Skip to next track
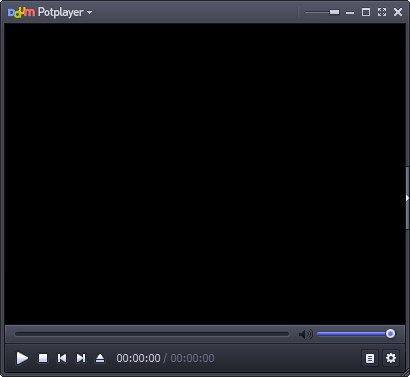The height and width of the screenshot is (377, 410). [x=81, y=358]
